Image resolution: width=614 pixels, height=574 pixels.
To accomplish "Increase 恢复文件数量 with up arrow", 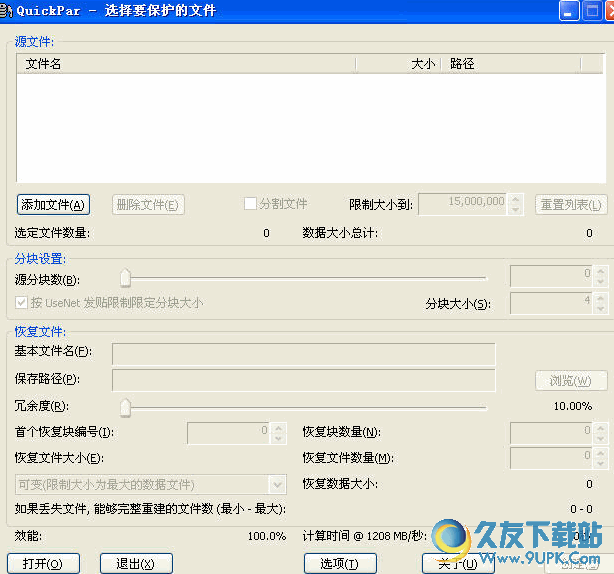I will [x=601, y=453].
